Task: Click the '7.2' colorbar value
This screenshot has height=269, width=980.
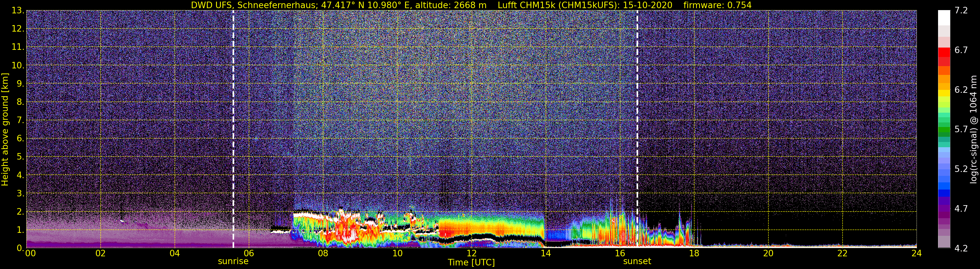Action: coord(961,11)
